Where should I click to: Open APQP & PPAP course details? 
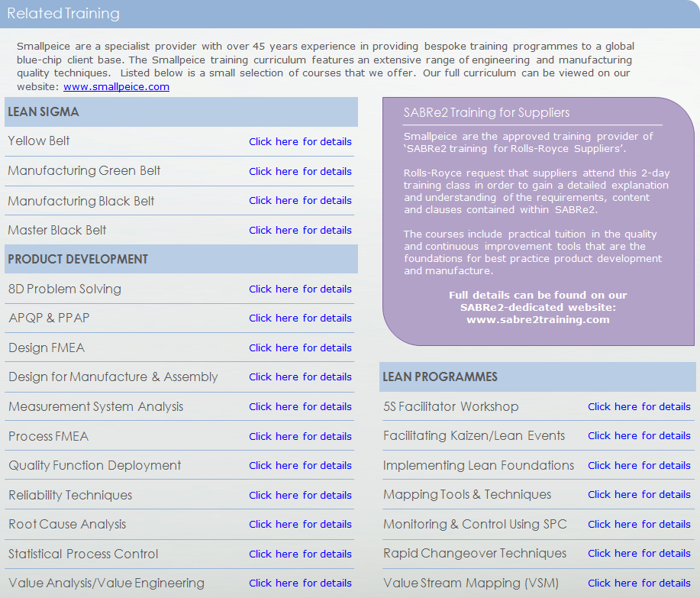(x=300, y=318)
